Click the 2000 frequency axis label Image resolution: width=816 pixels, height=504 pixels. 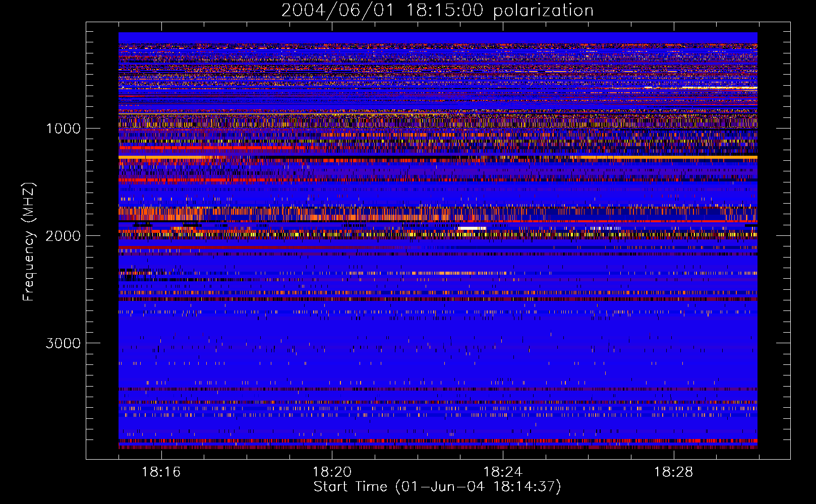[x=63, y=236]
